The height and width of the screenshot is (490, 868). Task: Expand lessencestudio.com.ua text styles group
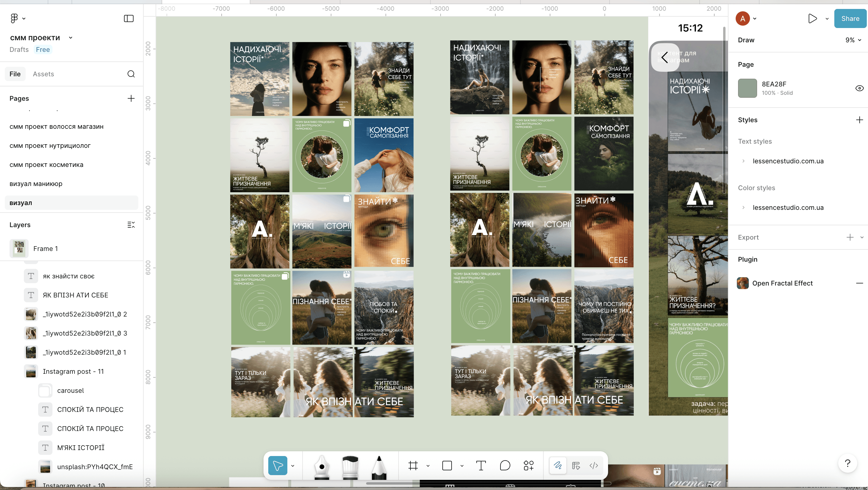click(x=743, y=161)
